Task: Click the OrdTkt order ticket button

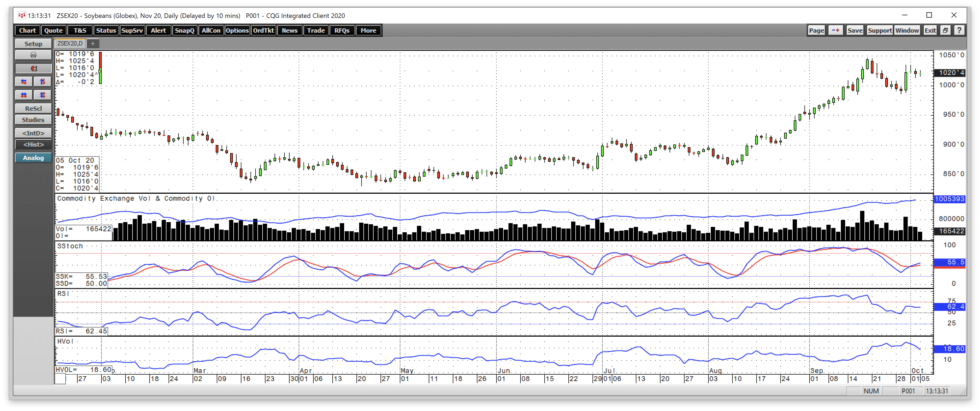Action: 263,31
